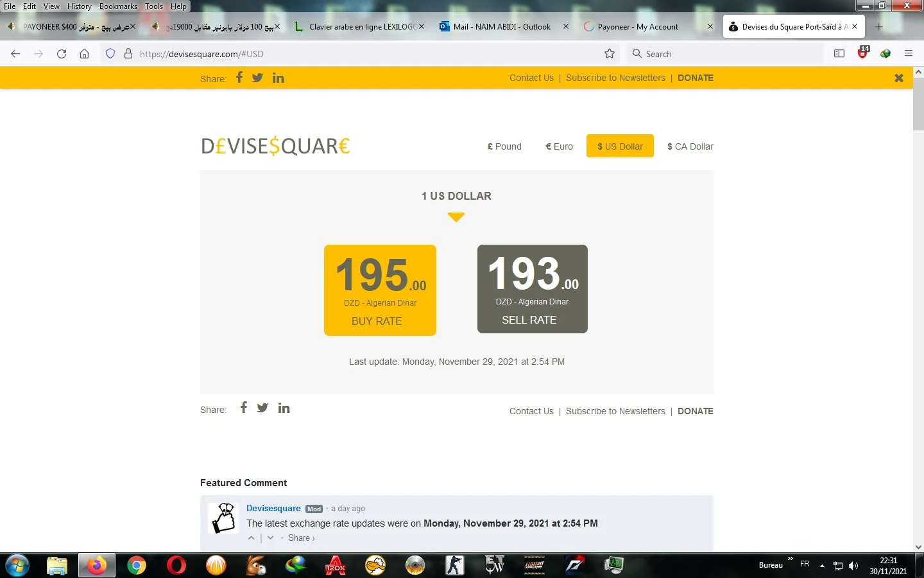This screenshot has width=924, height=578.
Task: Close the yellow top banner
Action: [898, 78]
